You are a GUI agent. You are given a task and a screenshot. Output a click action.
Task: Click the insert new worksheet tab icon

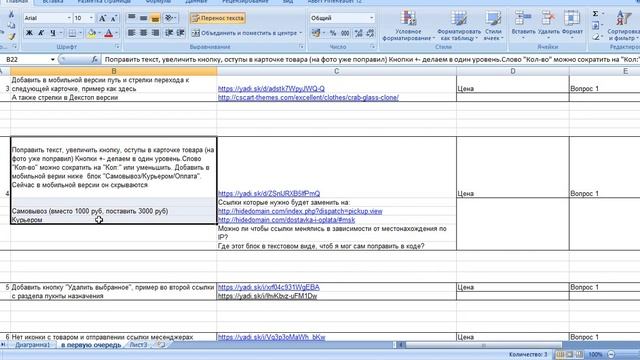(x=161, y=345)
